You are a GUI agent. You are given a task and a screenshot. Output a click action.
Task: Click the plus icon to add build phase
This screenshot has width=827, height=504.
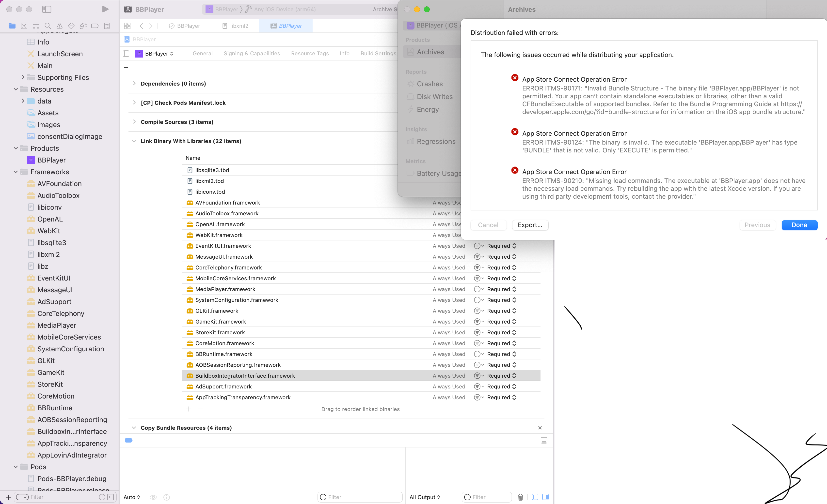click(126, 68)
